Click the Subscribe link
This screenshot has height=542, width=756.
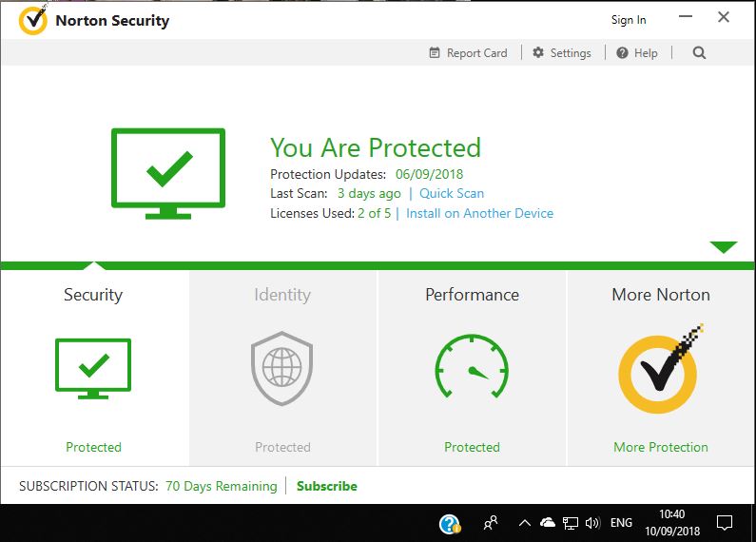tap(327, 486)
